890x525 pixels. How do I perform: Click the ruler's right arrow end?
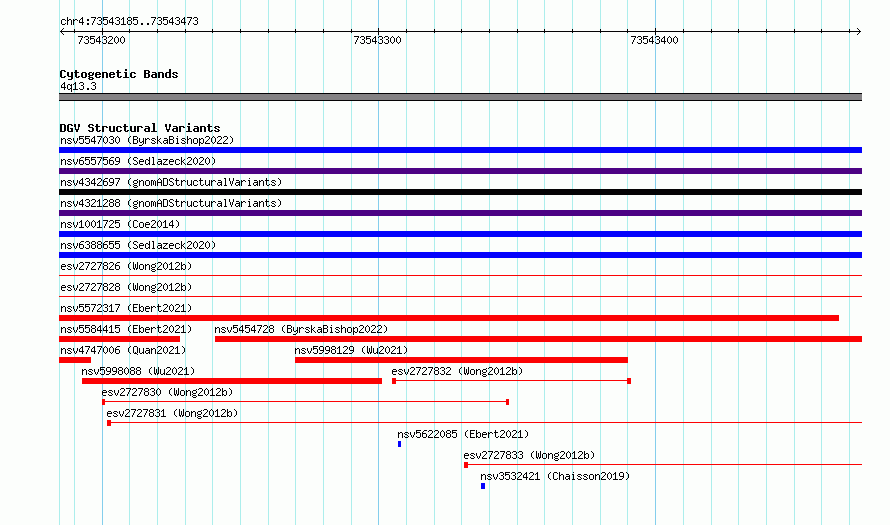coord(859,32)
